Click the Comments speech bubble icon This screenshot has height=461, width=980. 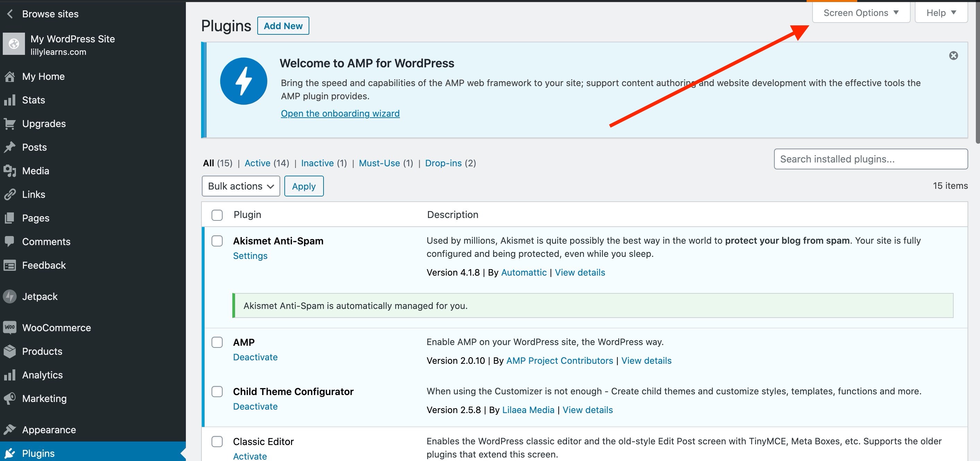10,241
